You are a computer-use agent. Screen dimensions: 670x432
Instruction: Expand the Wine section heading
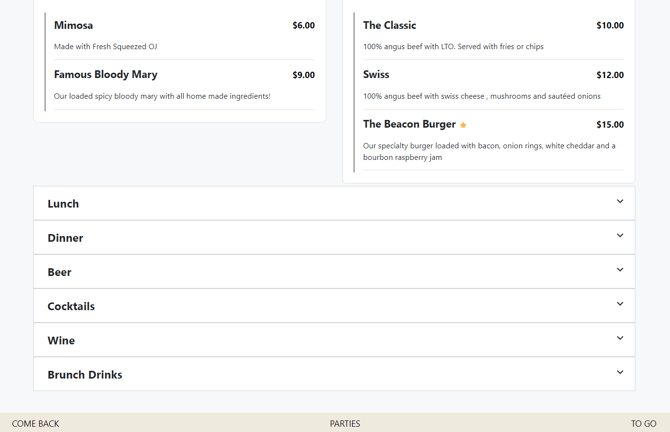(61, 340)
